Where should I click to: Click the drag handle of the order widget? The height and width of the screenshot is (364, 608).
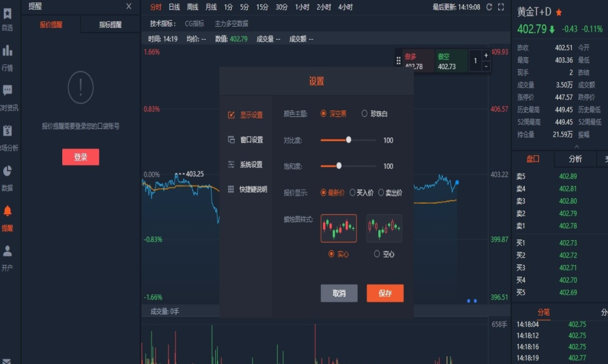pyautogui.click(x=398, y=61)
